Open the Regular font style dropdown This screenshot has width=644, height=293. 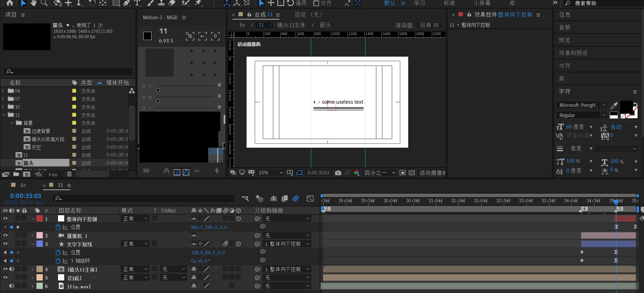(x=581, y=115)
